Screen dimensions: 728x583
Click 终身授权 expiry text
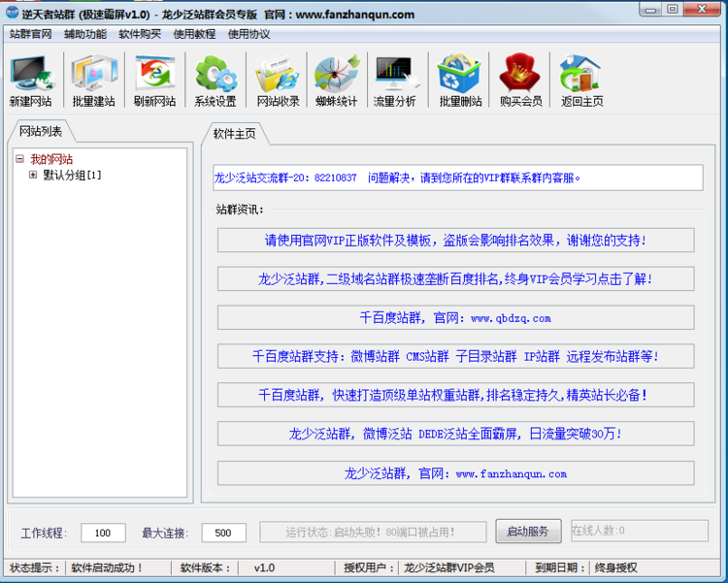[x=615, y=567]
